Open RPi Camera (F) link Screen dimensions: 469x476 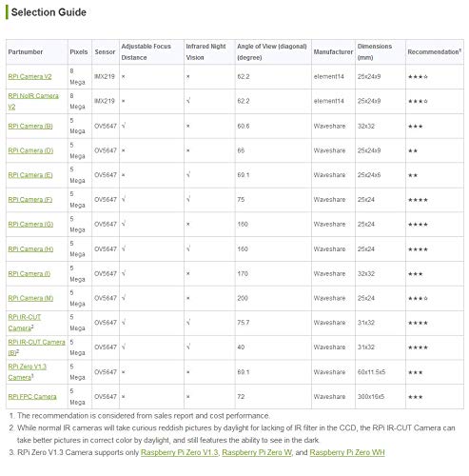point(30,200)
